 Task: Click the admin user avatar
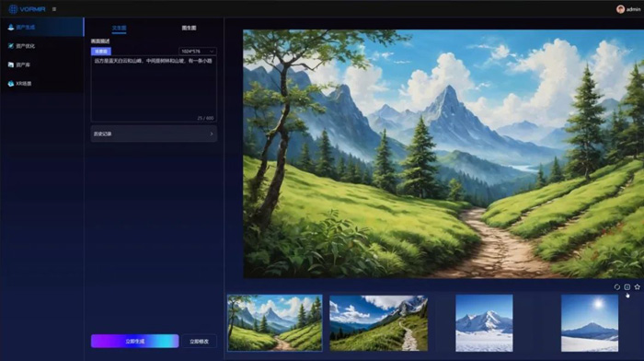point(620,9)
